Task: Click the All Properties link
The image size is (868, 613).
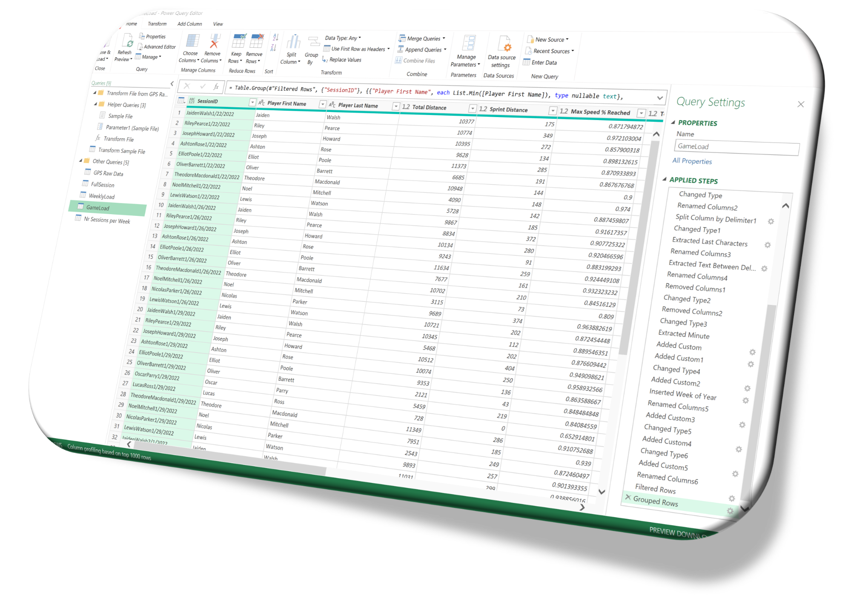Action: tap(692, 161)
